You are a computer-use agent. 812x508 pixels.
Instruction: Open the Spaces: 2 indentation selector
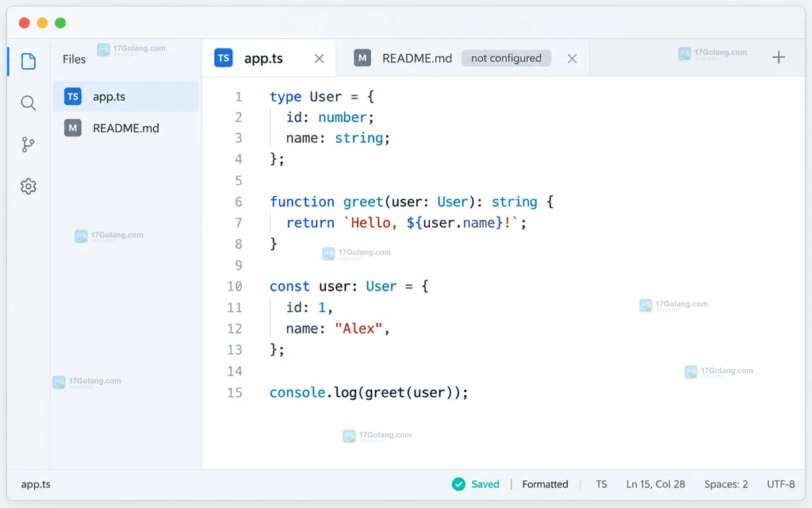tap(726, 484)
